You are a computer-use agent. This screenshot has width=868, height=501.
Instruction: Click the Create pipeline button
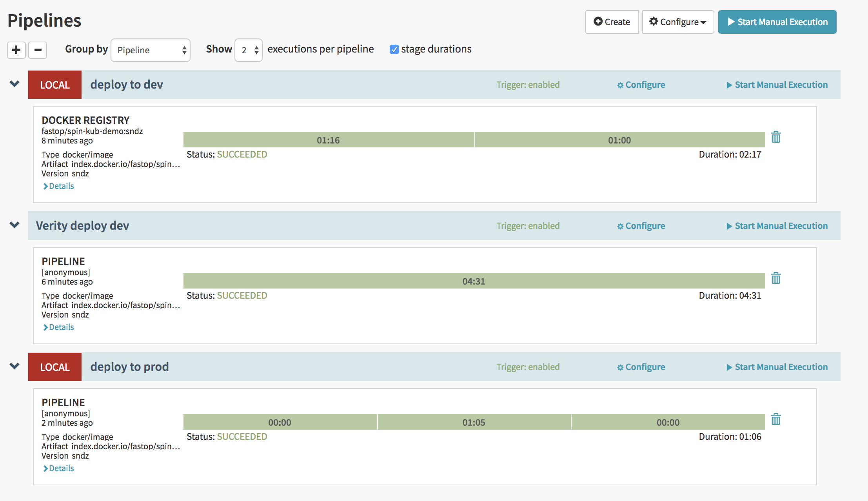[612, 22]
